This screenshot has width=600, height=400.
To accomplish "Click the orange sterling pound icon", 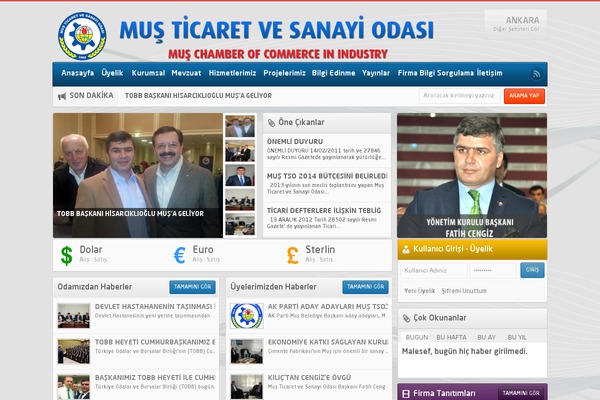I will (x=293, y=255).
